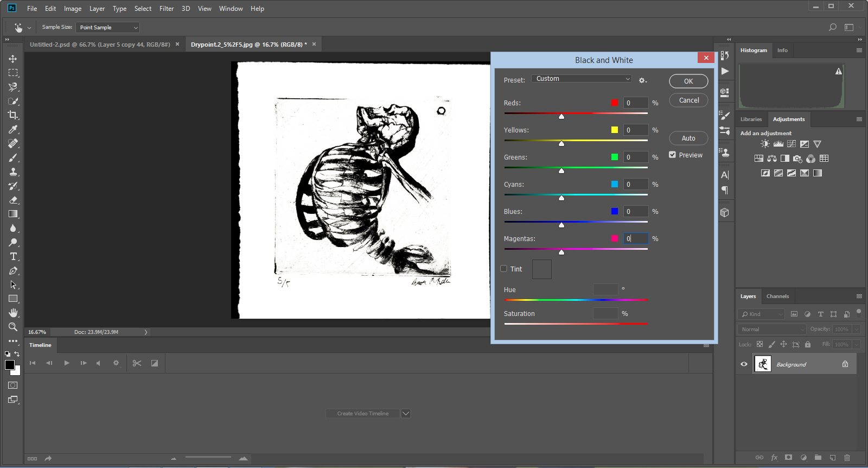Switch to the Info tab
Screen dimensions: 868x468
tap(782, 50)
